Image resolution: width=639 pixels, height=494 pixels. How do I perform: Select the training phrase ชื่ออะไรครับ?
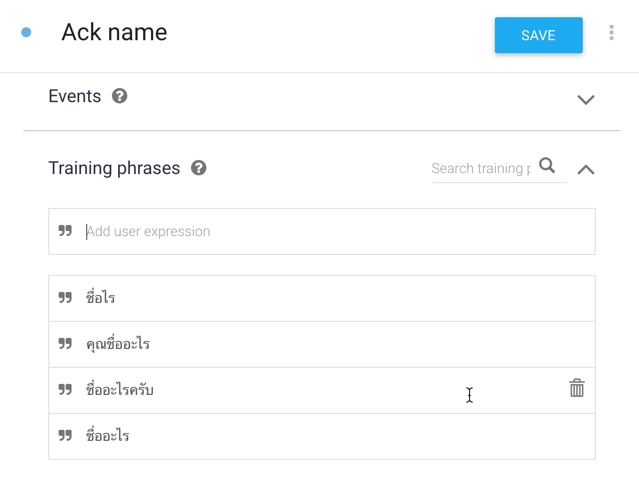click(120, 390)
